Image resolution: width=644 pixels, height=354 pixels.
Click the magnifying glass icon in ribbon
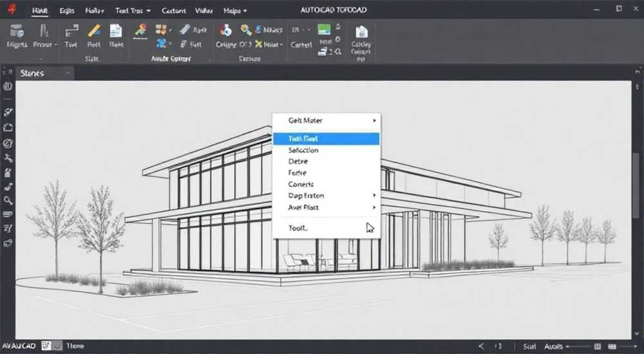(x=246, y=30)
